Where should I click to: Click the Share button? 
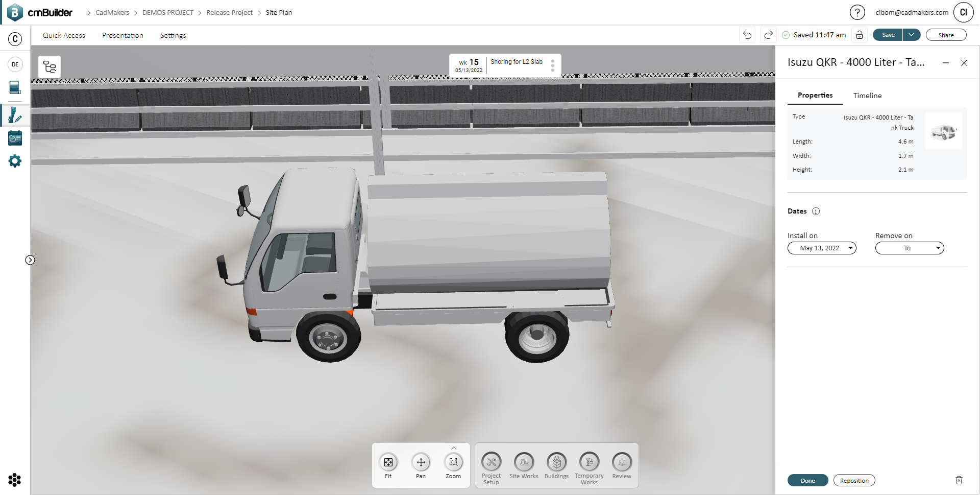coord(946,35)
